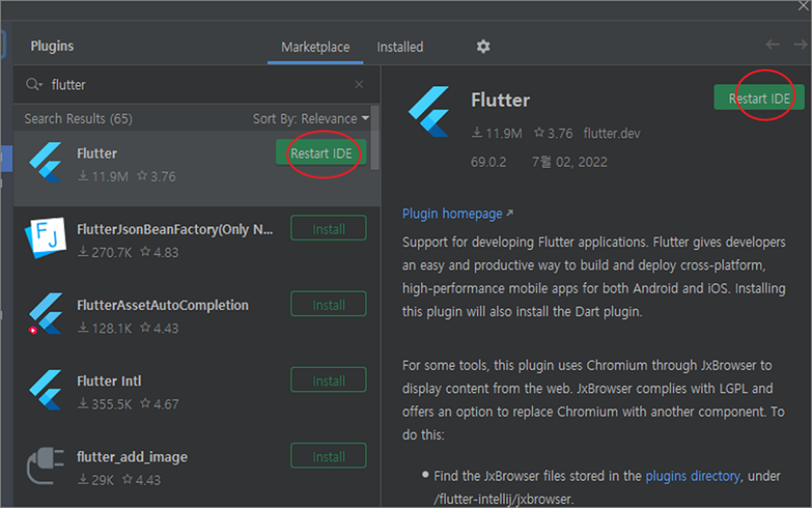Switch to Marketplace tab

pos(316,47)
